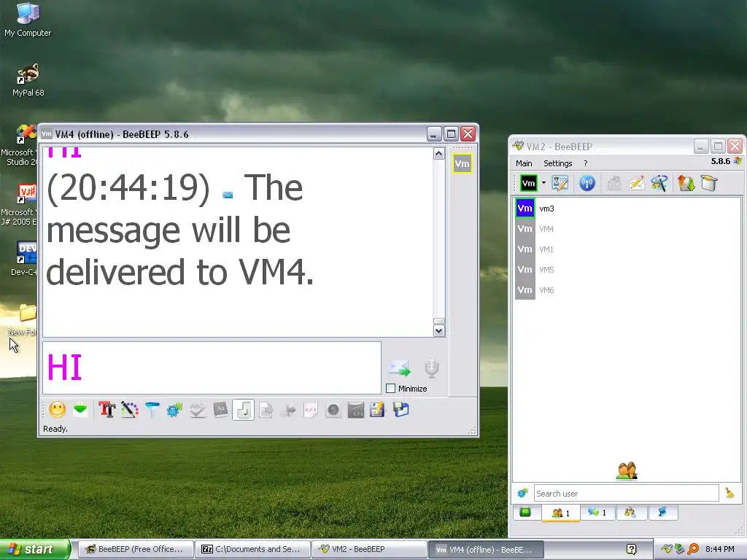Screen dimensions: 747x560
Task: Select the Vm avatar in chat side panel
Action: tap(462, 164)
